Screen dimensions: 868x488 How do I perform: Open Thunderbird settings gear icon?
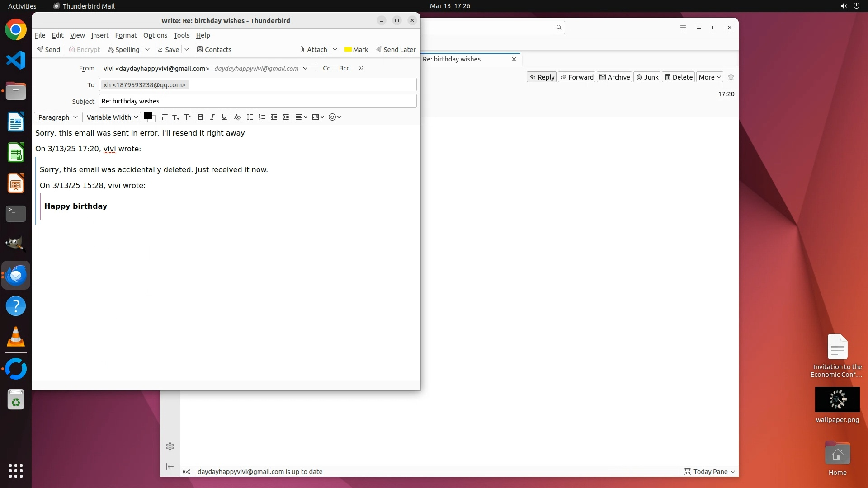point(170,446)
